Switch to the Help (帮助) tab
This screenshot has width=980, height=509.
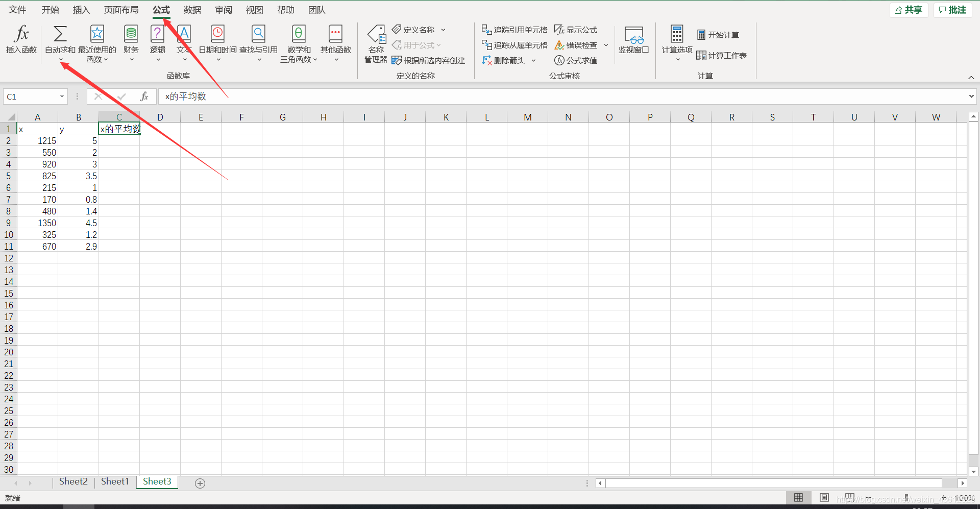tap(286, 10)
